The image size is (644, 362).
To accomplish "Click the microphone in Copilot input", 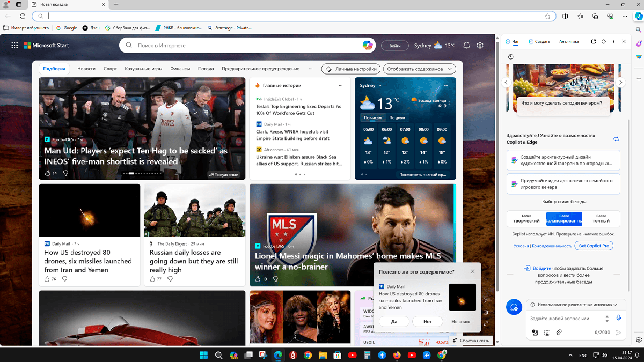I will click(x=619, y=318).
